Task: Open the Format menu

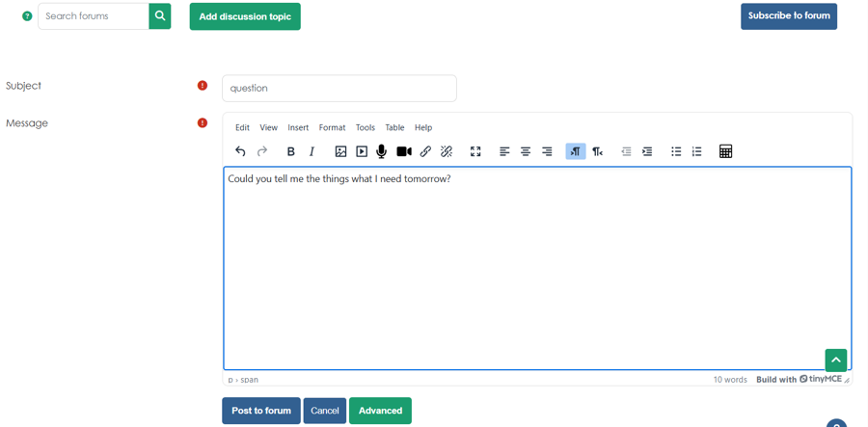Action: tap(332, 127)
